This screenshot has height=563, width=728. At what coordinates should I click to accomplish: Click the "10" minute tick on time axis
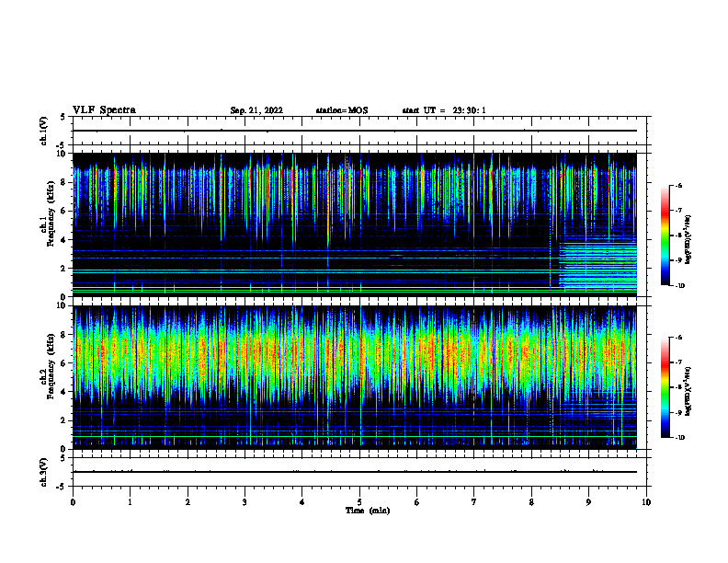(x=646, y=502)
